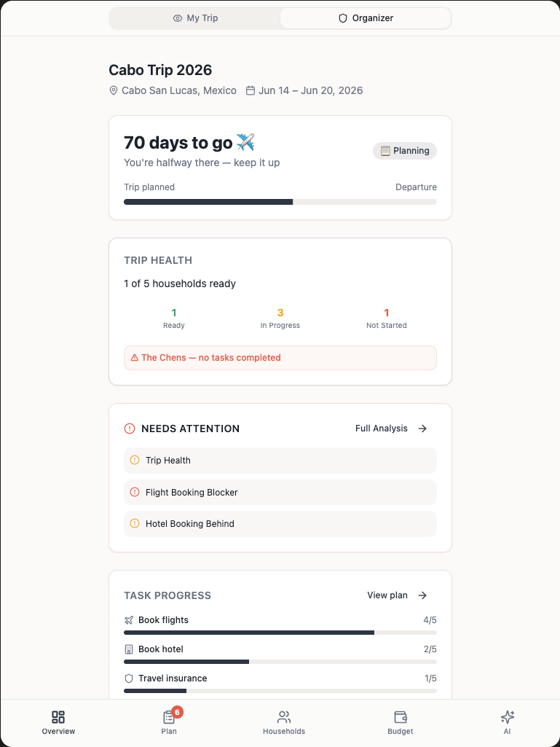Open the Households people icon
The image size is (560, 747).
pyautogui.click(x=284, y=717)
